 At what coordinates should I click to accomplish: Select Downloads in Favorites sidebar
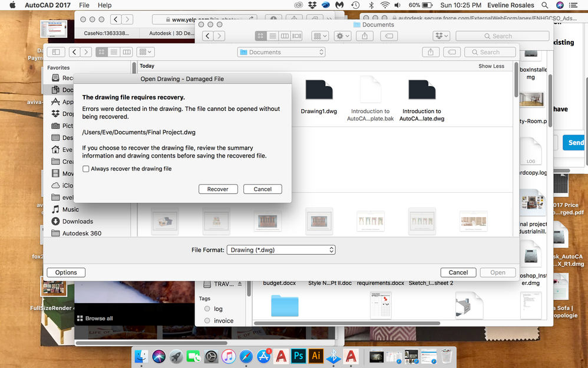click(78, 222)
